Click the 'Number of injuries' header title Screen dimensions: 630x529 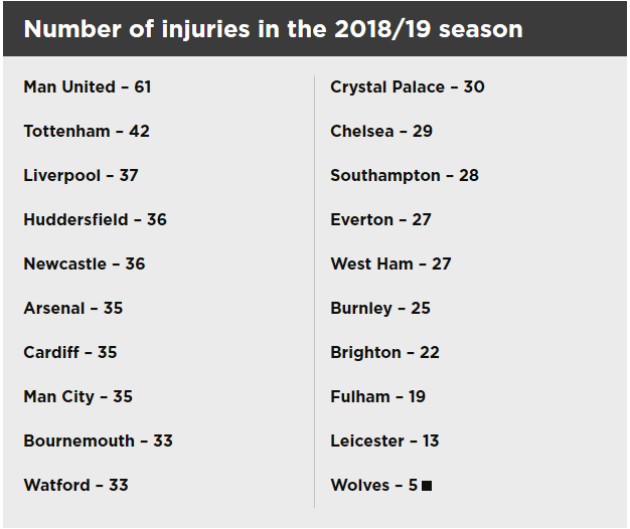(273, 29)
